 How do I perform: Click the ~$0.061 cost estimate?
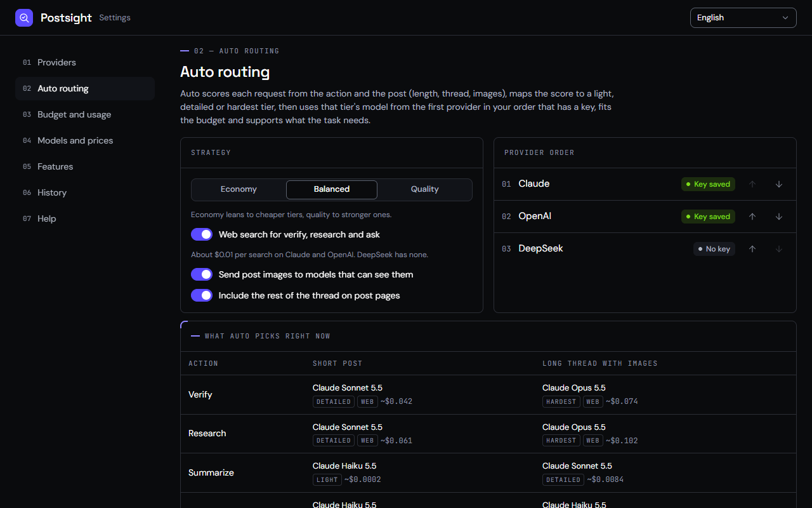396,441
